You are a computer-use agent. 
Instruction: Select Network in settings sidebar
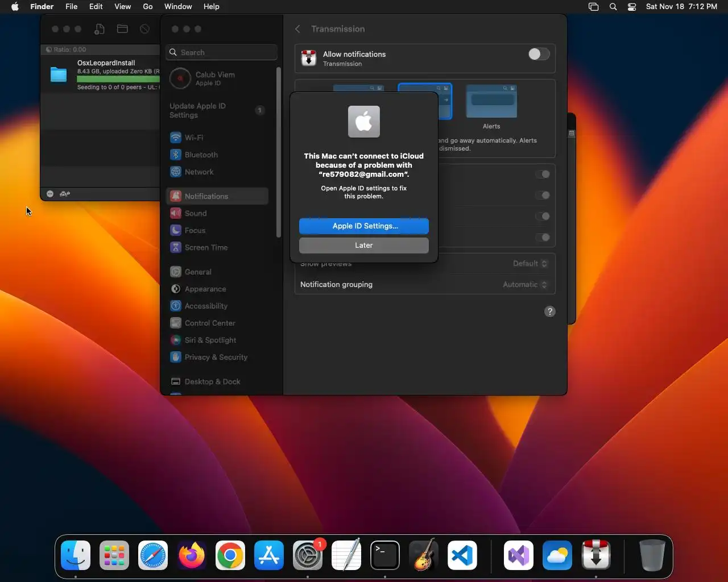[x=217, y=172]
